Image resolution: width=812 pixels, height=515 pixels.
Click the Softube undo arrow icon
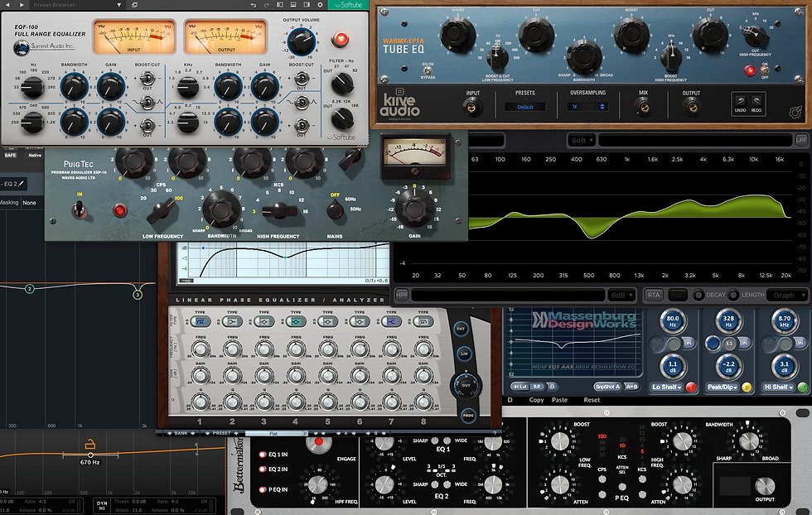coord(254,5)
